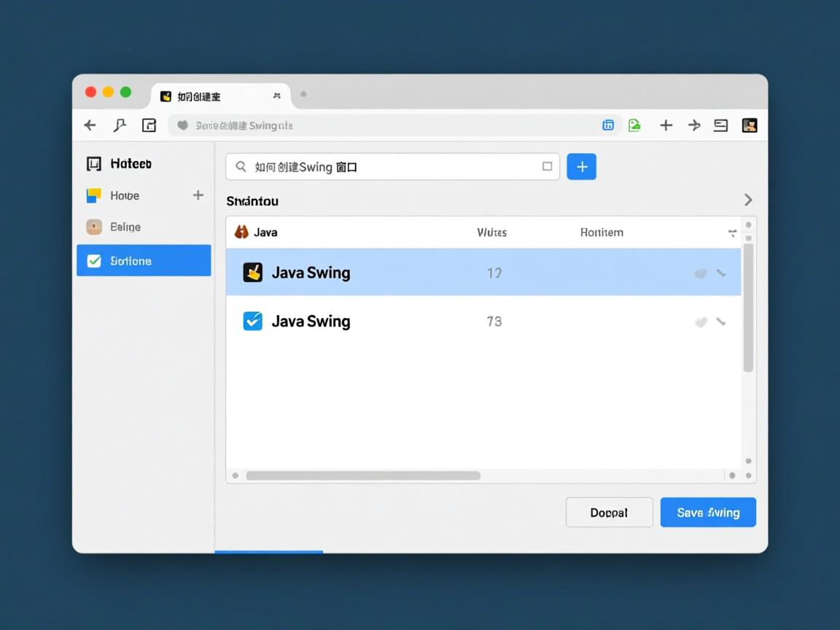840x630 pixels.
Task: Toggle the eye icon on the highlighted Java Swing row
Action: pyautogui.click(x=701, y=273)
